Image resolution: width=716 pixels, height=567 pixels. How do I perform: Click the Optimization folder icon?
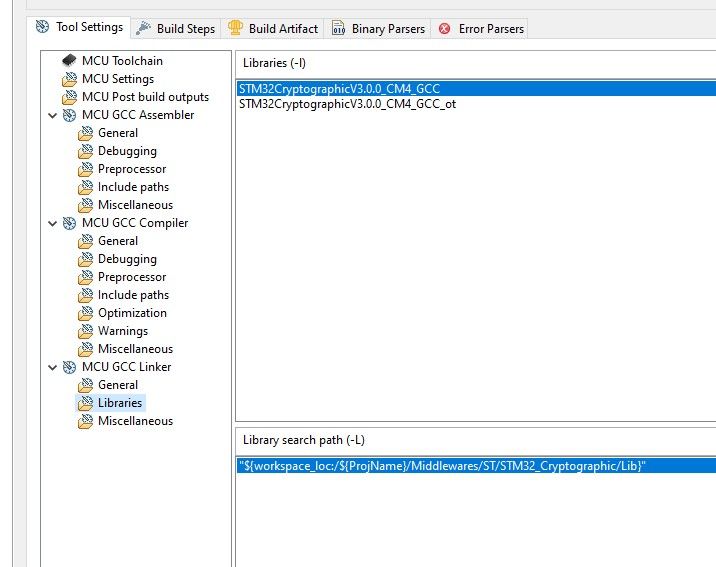pyautogui.click(x=85, y=313)
